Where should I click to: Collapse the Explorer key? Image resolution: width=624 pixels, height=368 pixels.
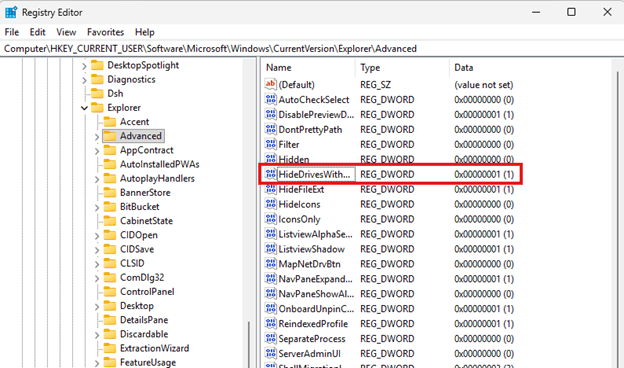(x=84, y=108)
